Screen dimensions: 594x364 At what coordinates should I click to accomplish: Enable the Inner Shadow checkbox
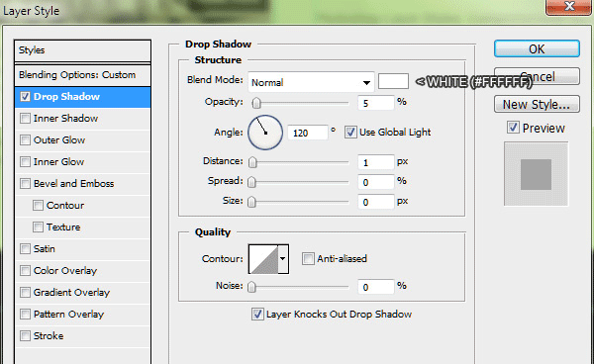[x=25, y=119]
